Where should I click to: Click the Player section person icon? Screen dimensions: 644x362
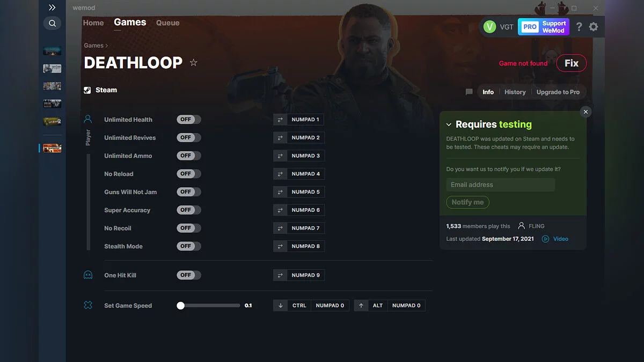point(88,119)
